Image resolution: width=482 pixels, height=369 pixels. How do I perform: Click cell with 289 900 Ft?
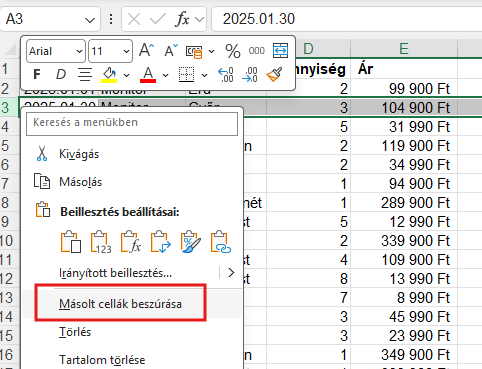(404, 203)
